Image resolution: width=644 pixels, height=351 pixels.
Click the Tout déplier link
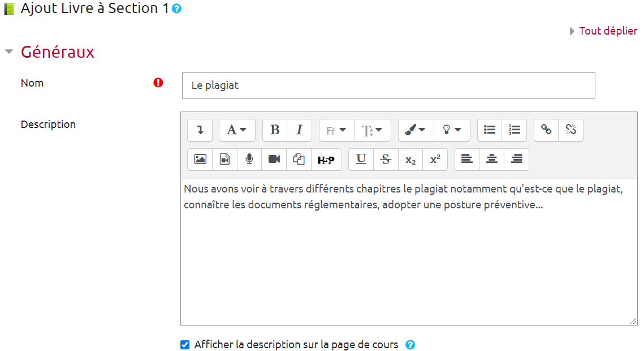point(608,31)
